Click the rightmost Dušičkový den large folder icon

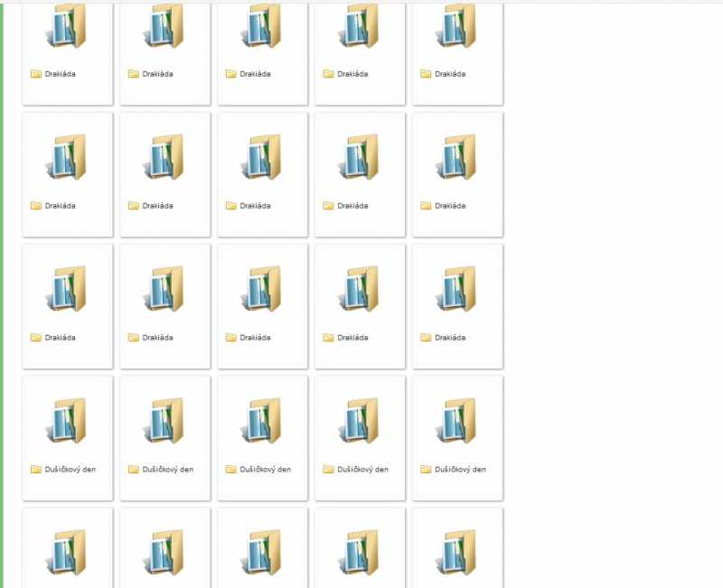coord(457,420)
